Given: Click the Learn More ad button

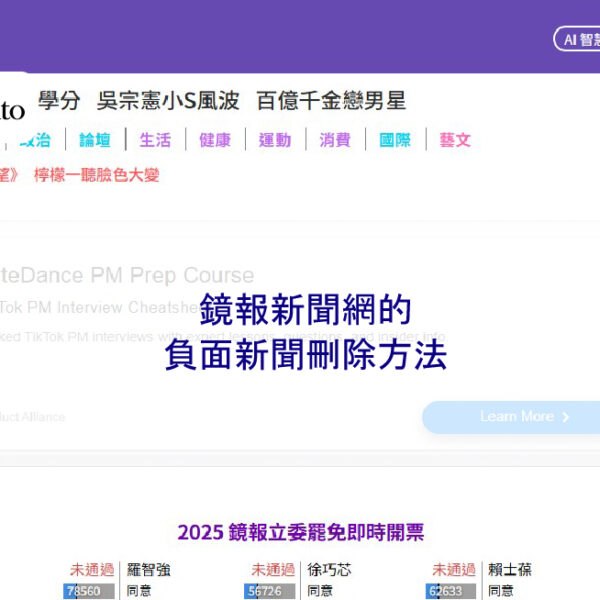Looking at the screenshot, I should point(511,417).
